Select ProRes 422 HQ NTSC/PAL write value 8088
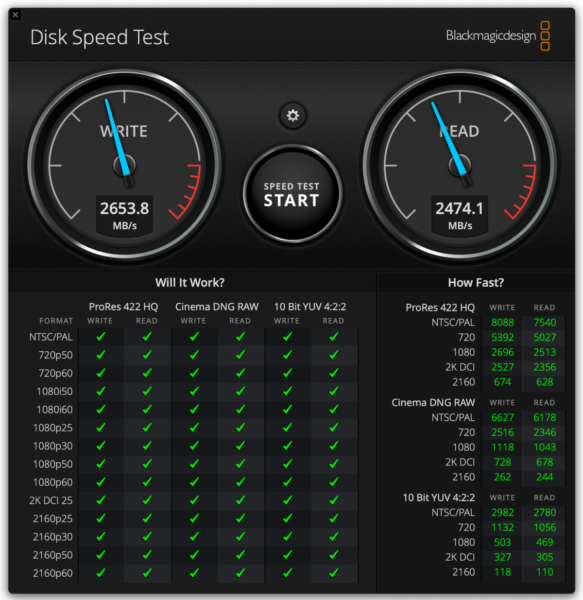Image resolution: width=583 pixels, height=600 pixels. (x=502, y=323)
